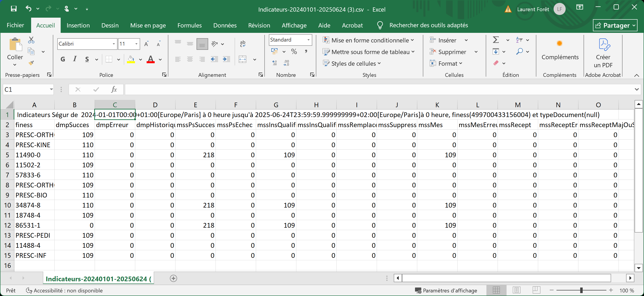Open the Standard number format dropdown
The width and height of the screenshot is (644, 296).
coord(308,40)
